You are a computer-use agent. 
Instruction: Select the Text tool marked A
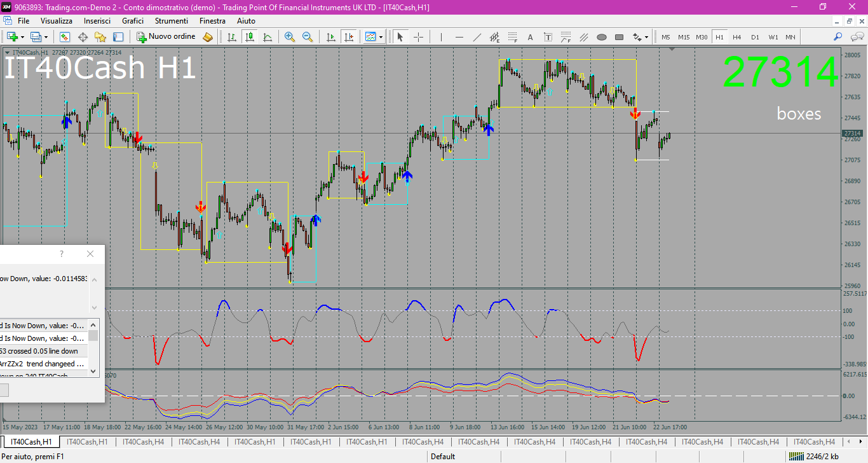point(530,37)
